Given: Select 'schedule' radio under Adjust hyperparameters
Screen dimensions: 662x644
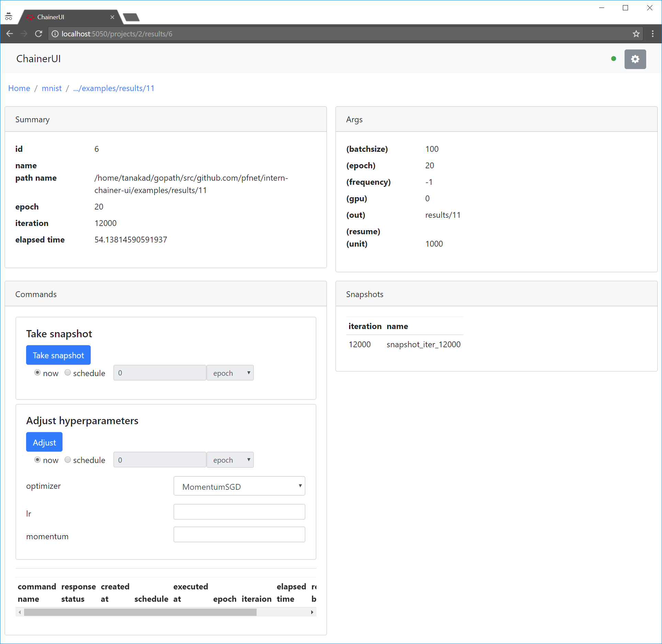Looking at the screenshot, I should [x=68, y=460].
